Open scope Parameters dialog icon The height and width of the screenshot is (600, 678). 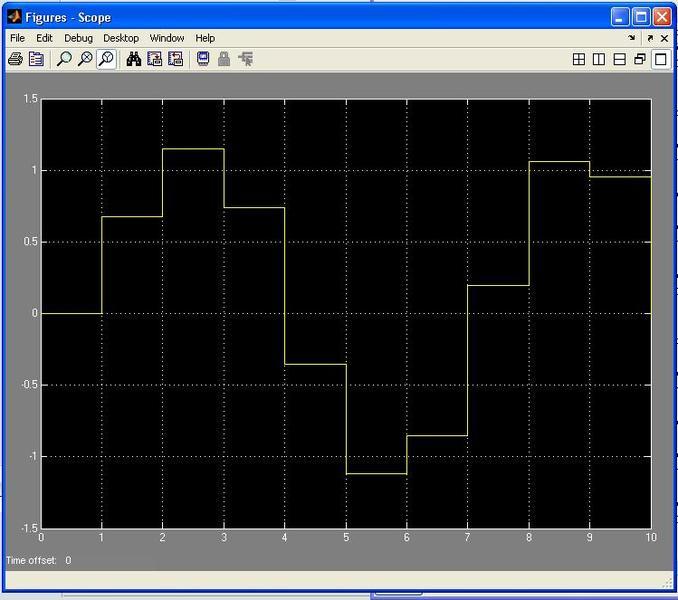pyautogui.click(x=36, y=59)
